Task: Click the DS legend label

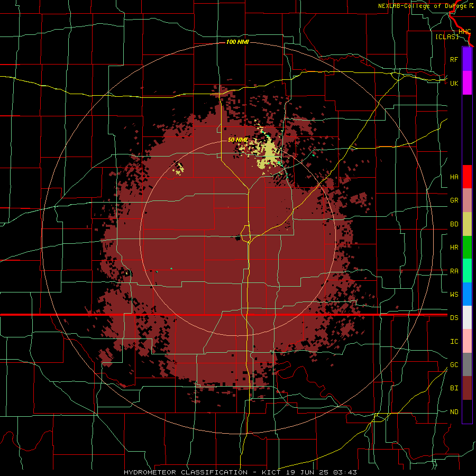Action: [x=454, y=317]
